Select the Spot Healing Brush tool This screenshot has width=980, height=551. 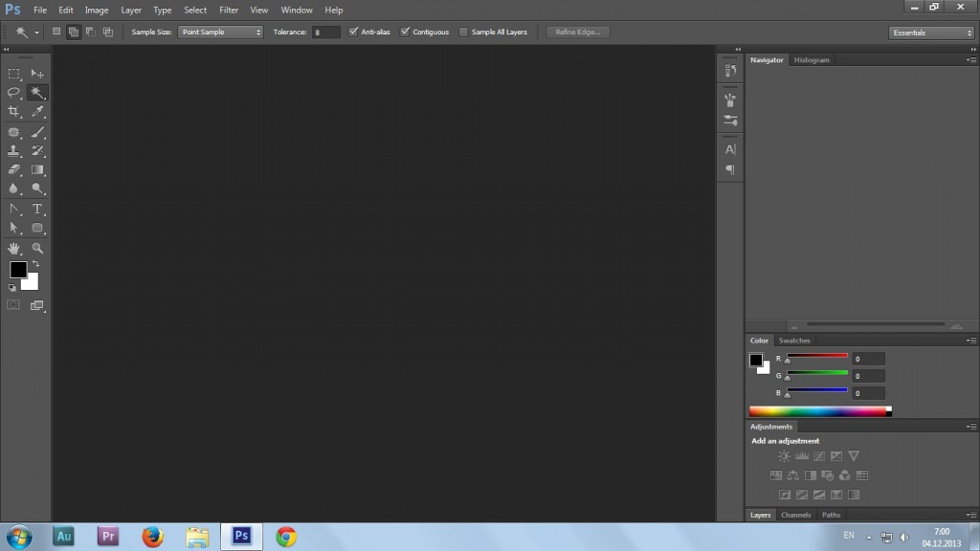click(x=13, y=132)
